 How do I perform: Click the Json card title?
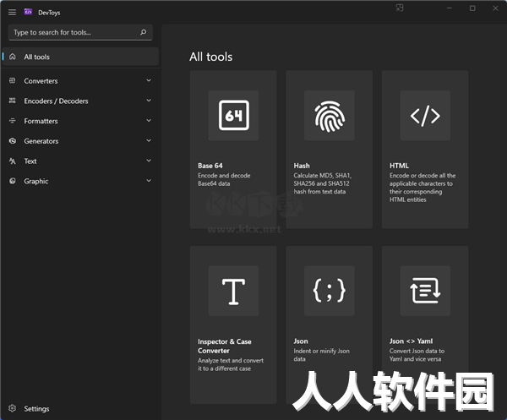[301, 341]
